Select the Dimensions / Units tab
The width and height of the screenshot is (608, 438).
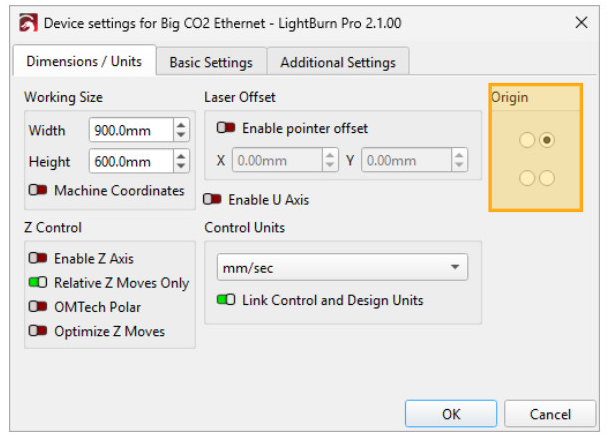click(x=84, y=61)
